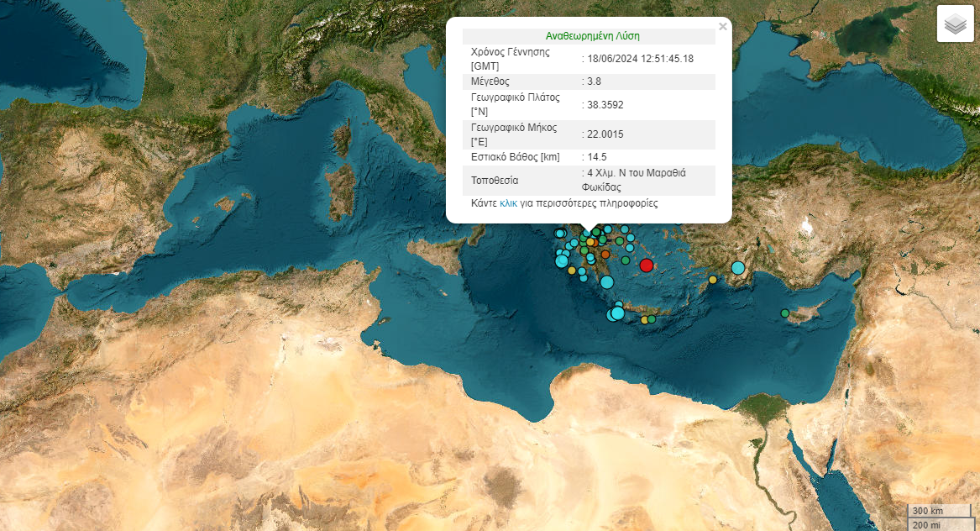Click the yellow marker in the Ionian Sea

[x=572, y=271]
